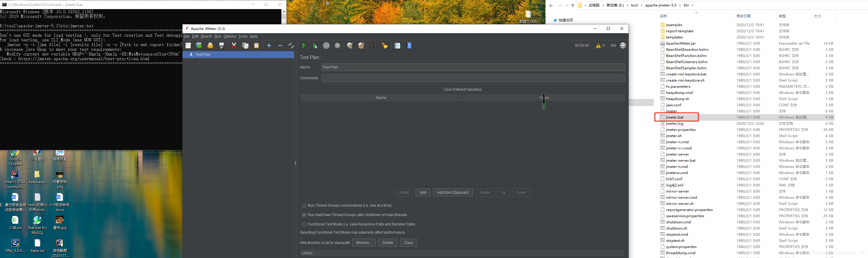Uncheck Run tearDown Thread Groups checkbox
868x258 pixels.
click(x=304, y=215)
